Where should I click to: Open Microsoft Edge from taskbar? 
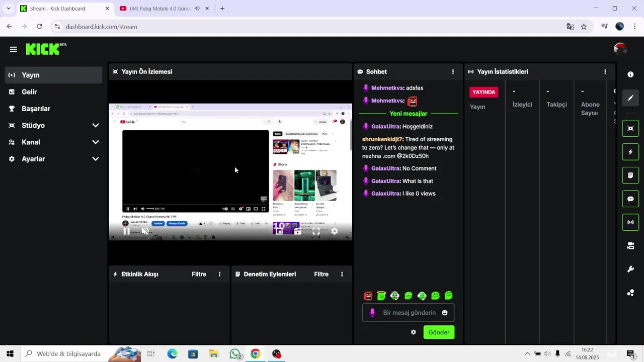[172, 354]
